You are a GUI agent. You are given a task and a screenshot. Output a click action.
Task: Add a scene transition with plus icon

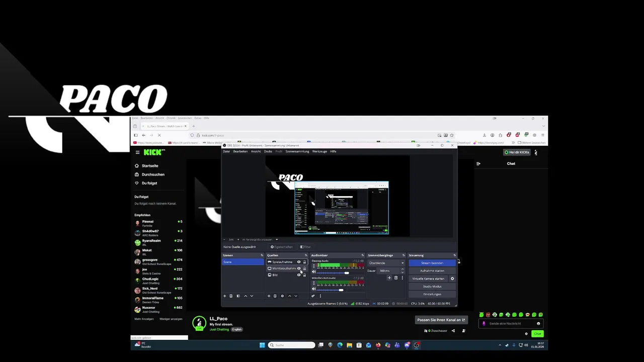tap(389, 278)
